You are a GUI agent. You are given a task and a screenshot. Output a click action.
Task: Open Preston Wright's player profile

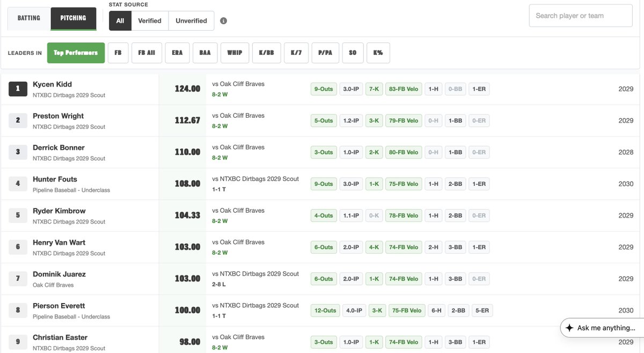(58, 116)
